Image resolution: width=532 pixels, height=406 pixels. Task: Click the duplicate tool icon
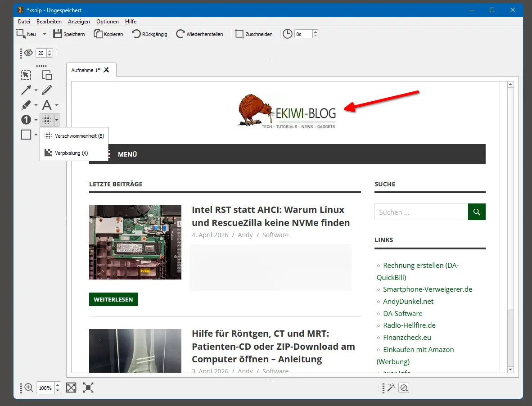tap(47, 75)
